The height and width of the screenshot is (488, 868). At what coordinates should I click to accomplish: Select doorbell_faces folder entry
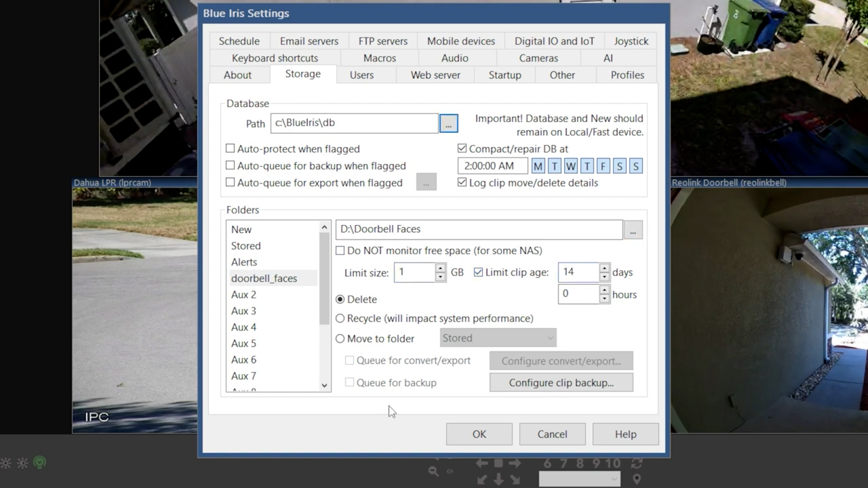coord(273,279)
